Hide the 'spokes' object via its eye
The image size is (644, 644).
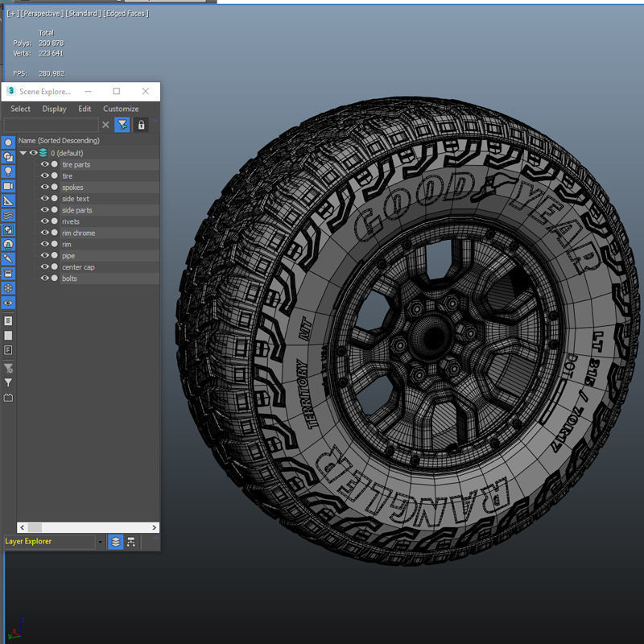[44, 187]
